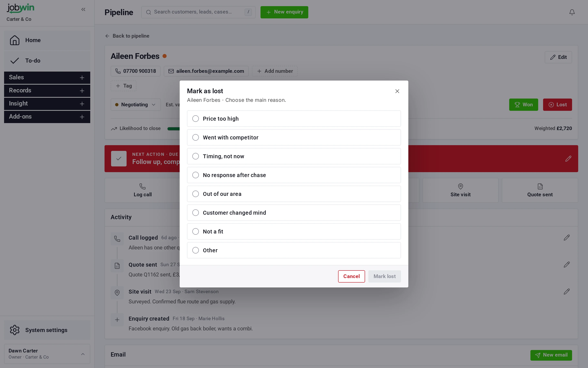Image resolution: width=588 pixels, height=368 pixels.
Task: Edit the Site visit activity entry
Action: pyautogui.click(x=567, y=292)
